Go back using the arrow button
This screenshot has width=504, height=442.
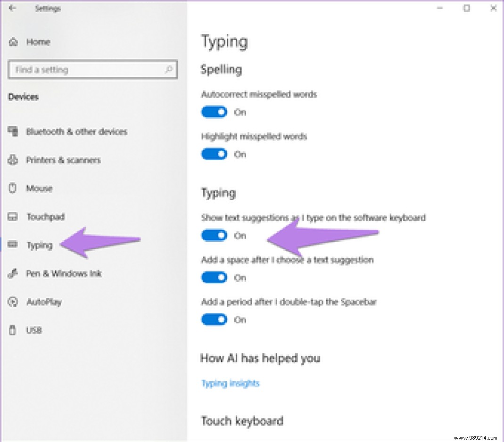pos(12,8)
